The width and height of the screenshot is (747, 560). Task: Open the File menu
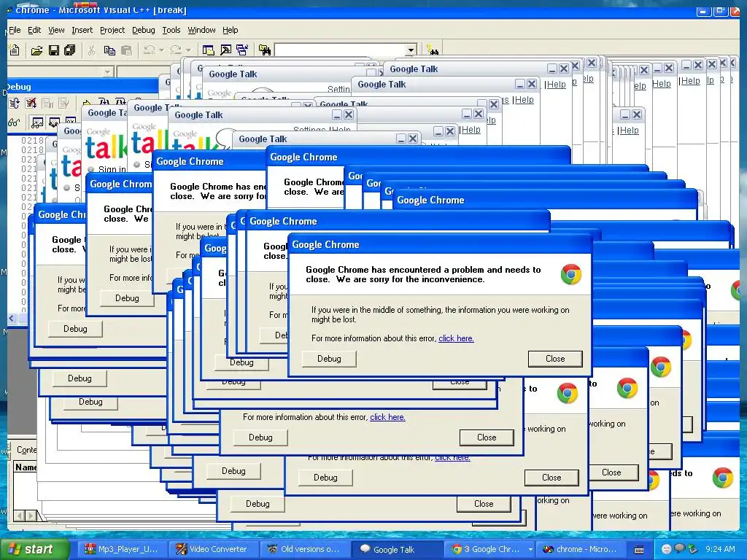point(15,30)
